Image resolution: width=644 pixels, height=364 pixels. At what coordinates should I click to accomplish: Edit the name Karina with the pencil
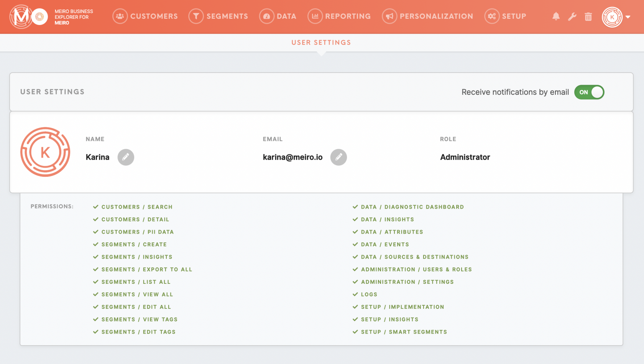click(x=126, y=157)
